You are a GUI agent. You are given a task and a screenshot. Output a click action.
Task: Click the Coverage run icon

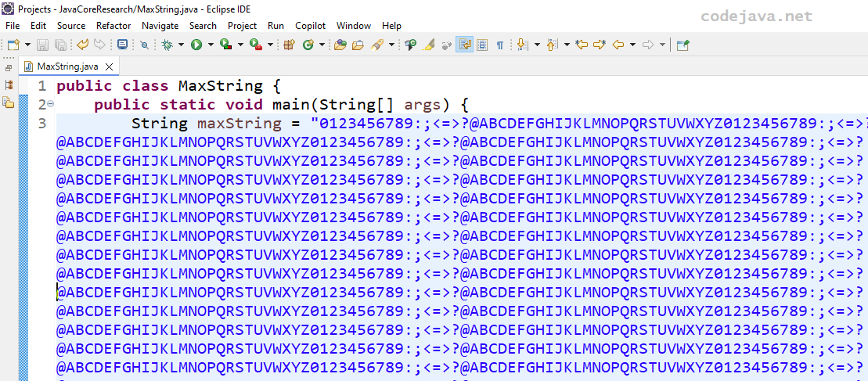coord(225,45)
